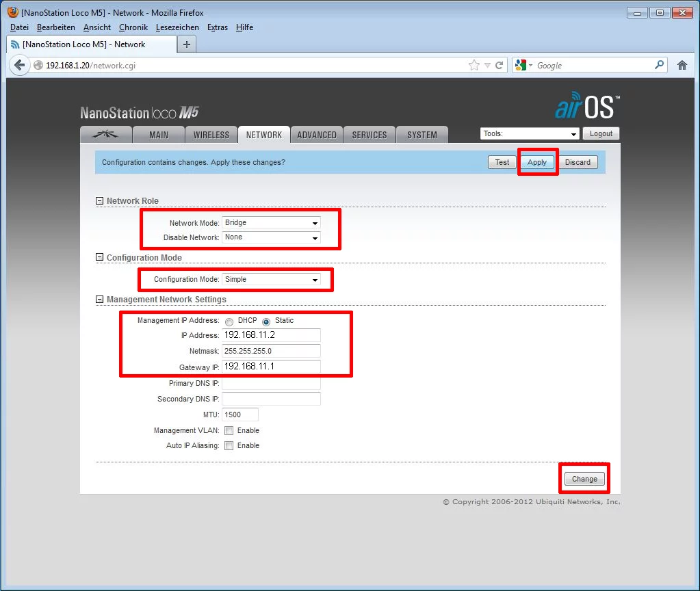This screenshot has width=700, height=591.
Task: Open a new browser tab
Action: point(187,44)
